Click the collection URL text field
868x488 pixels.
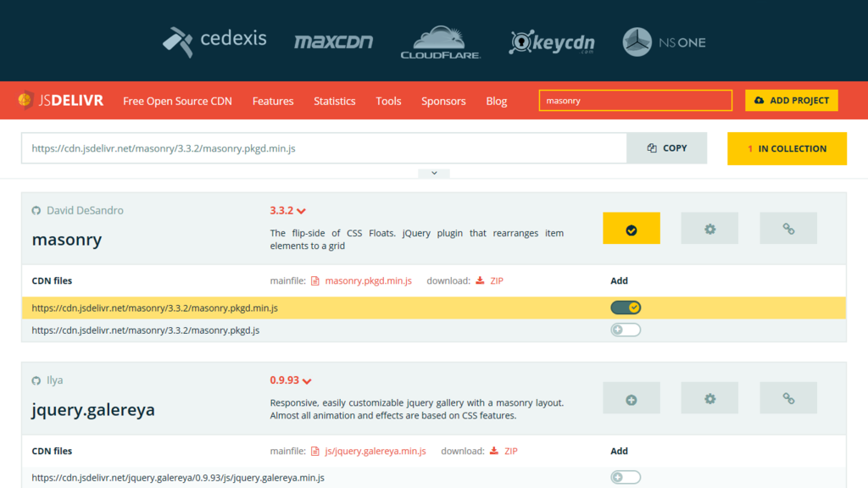(x=324, y=147)
